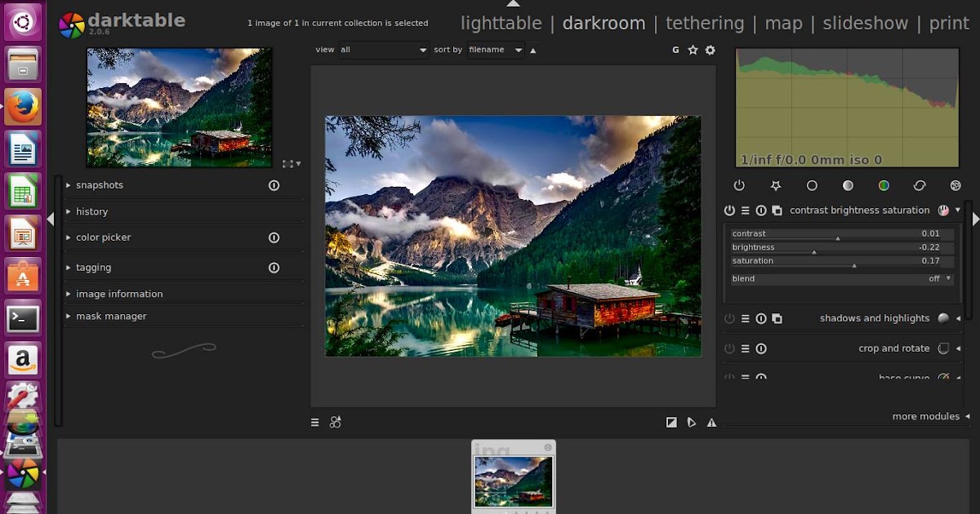Open multiple instances menu for contrast brightness saturation
This screenshot has width=980, height=514.
click(777, 210)
